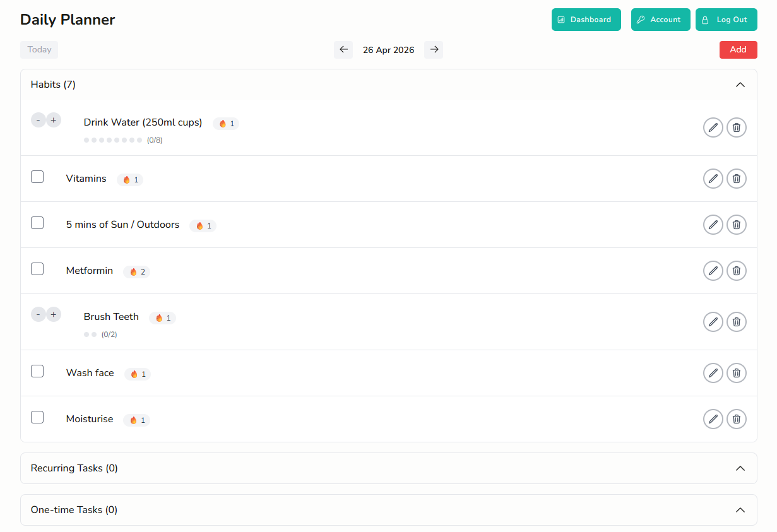Delete the Metformin habit trash icon
777x532 pixels.
click(737, 271)
